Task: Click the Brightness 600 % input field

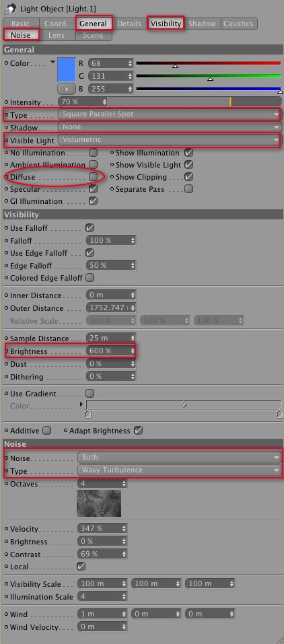Action: (x=110, y=351)
